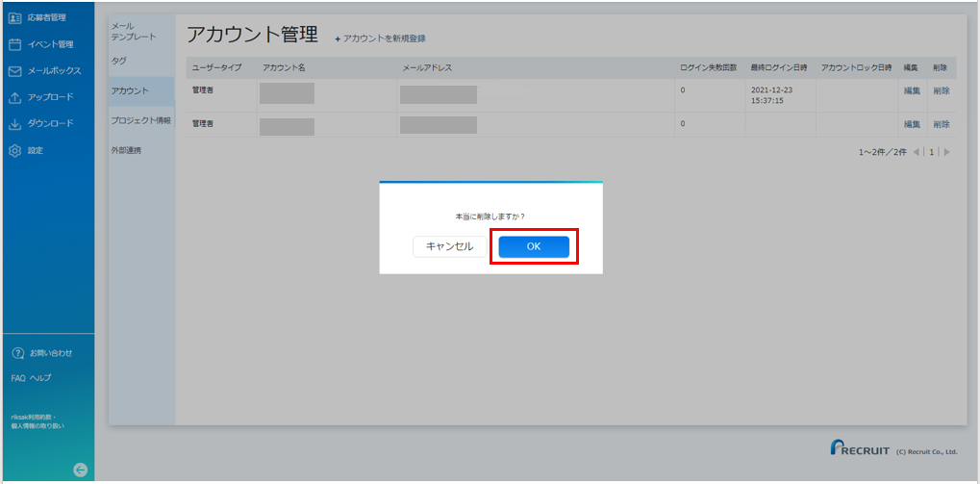Click 編集 for the 2021-12-23 login row
The width and height of the screenshot is (980, 484).
(x=912, y=90)
